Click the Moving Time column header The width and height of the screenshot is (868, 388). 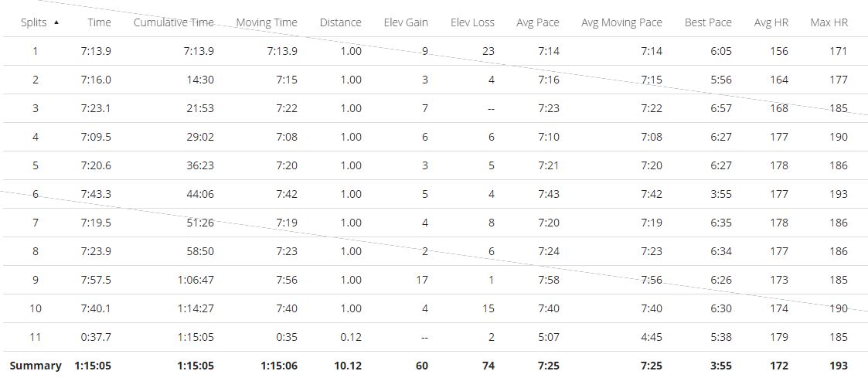pyautogui.click(x=266, y=22)
